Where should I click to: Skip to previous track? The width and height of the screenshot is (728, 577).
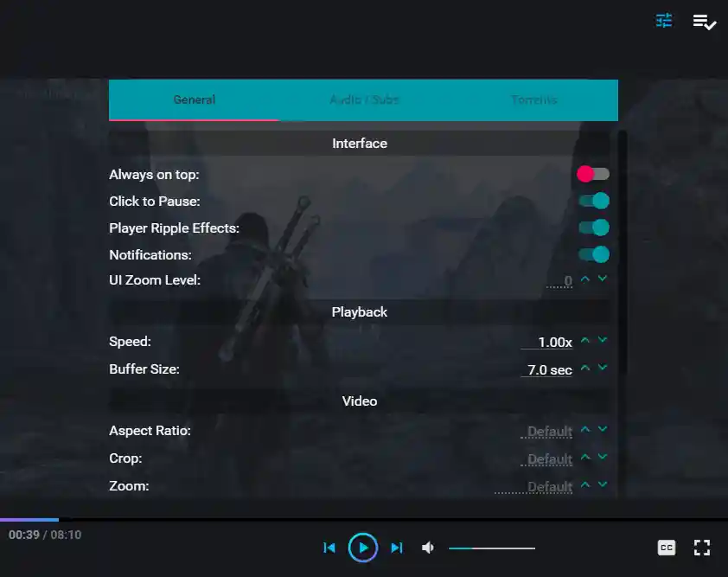(329, 548)
